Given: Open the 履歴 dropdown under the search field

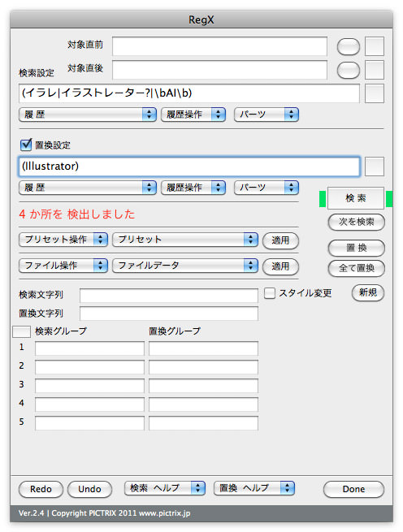Looking at the screenshot, I should 88,115.
